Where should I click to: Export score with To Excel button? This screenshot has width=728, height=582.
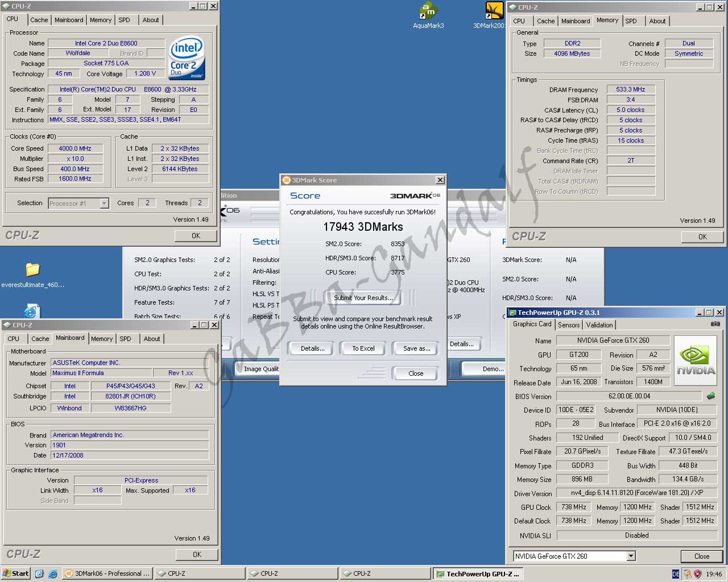point(363,348)
